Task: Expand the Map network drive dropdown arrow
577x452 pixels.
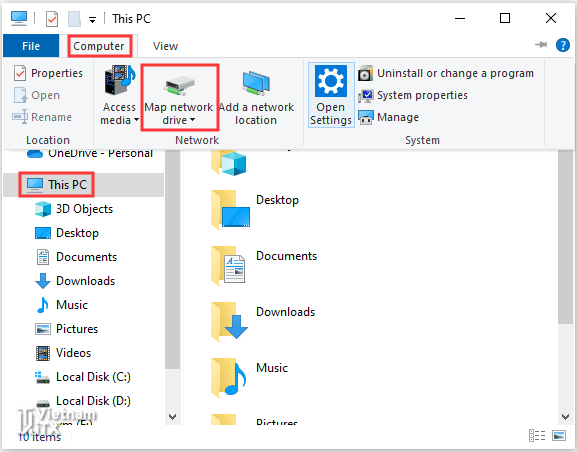Action: coord(192,120)
